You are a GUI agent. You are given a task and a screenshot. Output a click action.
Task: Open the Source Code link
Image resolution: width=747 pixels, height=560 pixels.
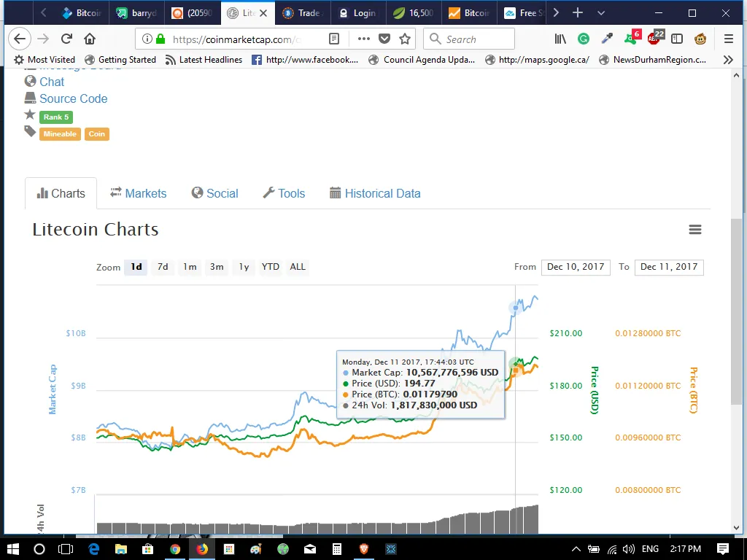74,98
